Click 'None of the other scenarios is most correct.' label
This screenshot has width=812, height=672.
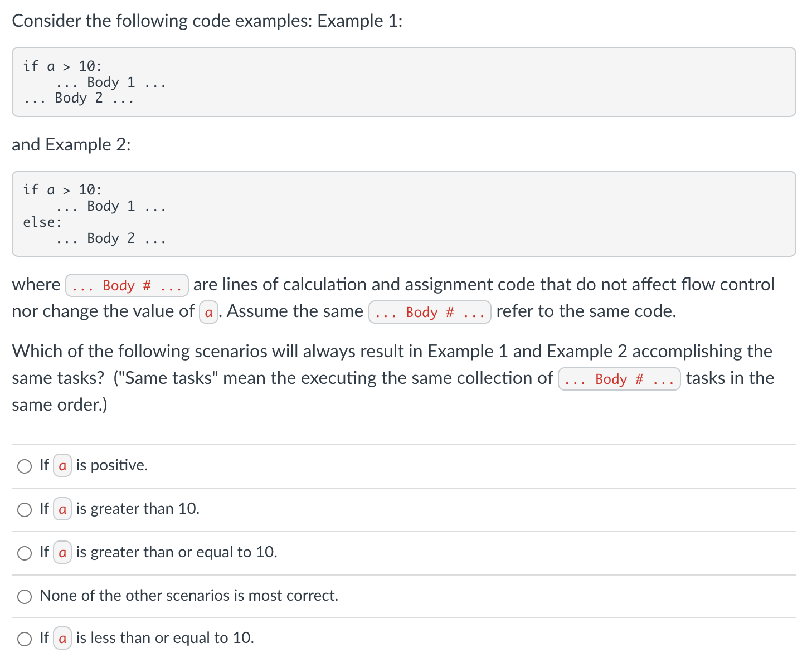click(189, 596)
